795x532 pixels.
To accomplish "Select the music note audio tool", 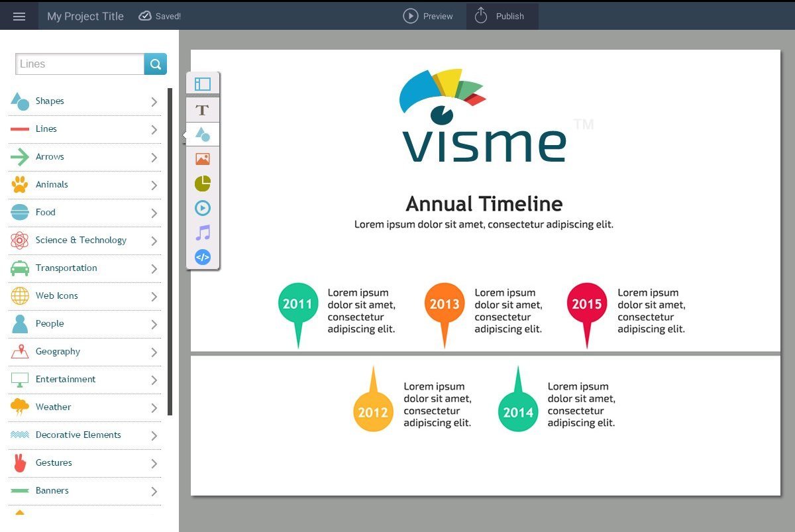I will pos(203,233).
